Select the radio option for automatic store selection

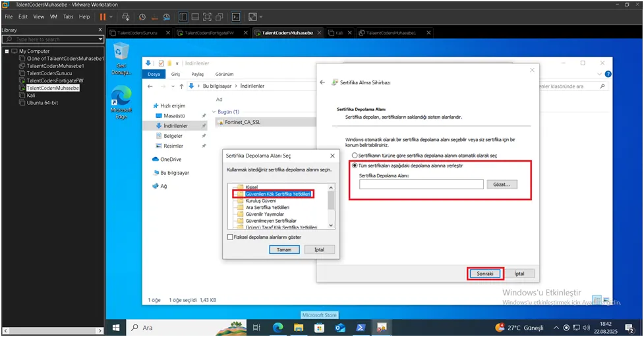[355, 156]
